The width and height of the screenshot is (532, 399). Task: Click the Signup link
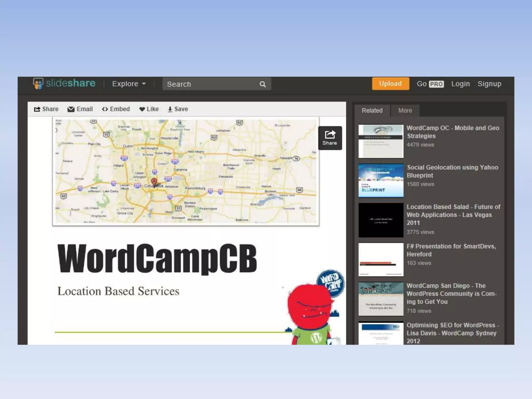click(x=489, y=84)
